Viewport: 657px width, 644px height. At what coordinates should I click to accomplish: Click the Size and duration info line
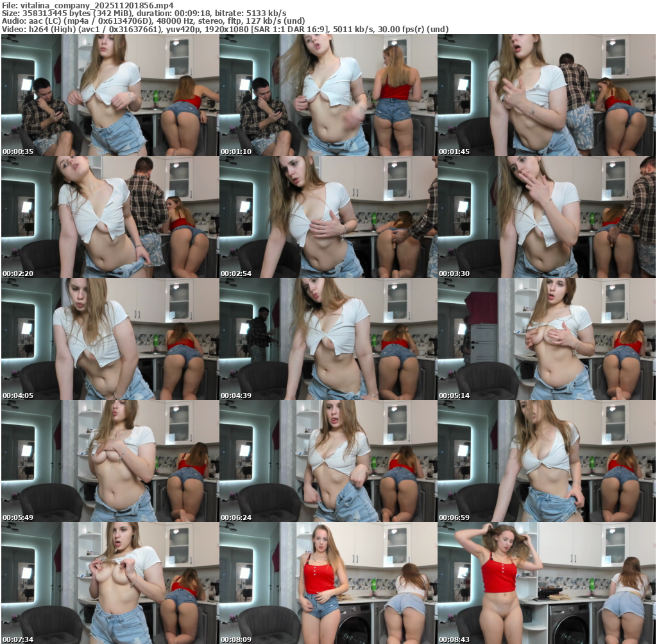coord(144,13)
